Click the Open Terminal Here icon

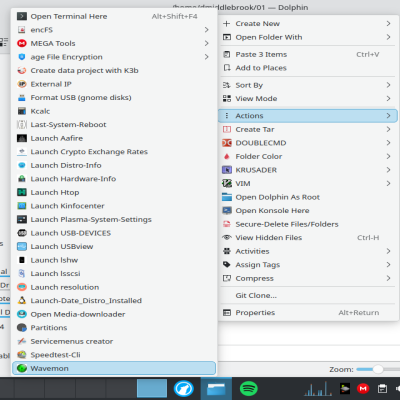pyautogui.click(x=22, y=16)
